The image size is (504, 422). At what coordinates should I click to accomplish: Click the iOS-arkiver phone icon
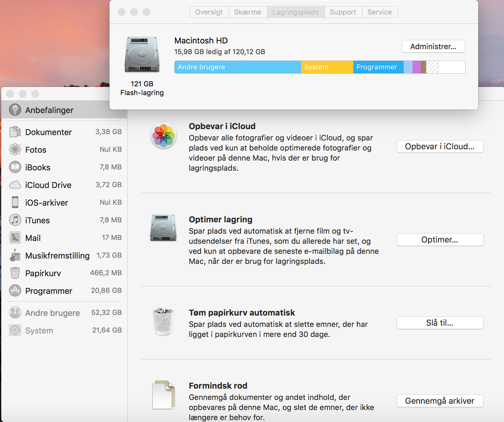pyautogui.click(x=15, y=202)
